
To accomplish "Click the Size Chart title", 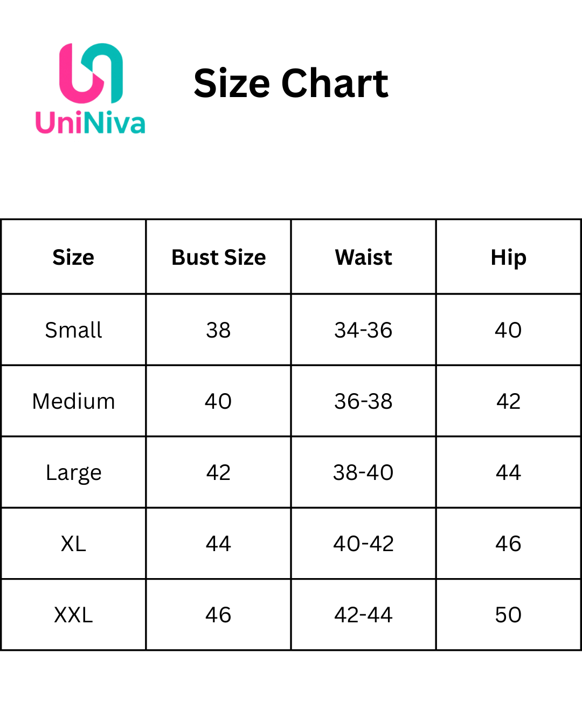I will click(291, 84).
